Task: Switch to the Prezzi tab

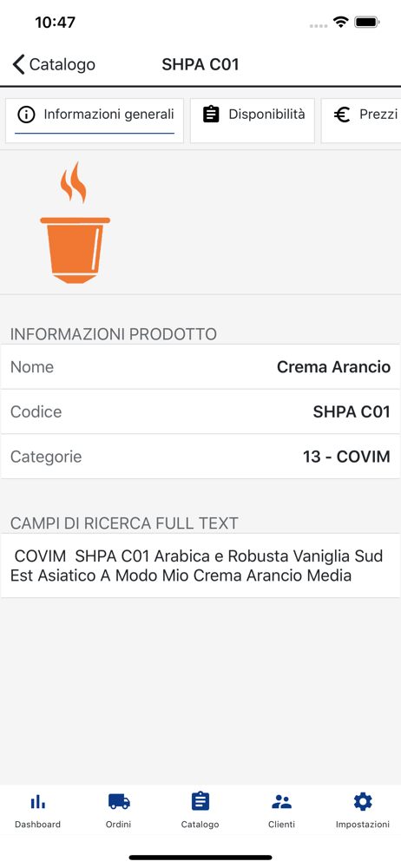Action: [x=361, y=121]
